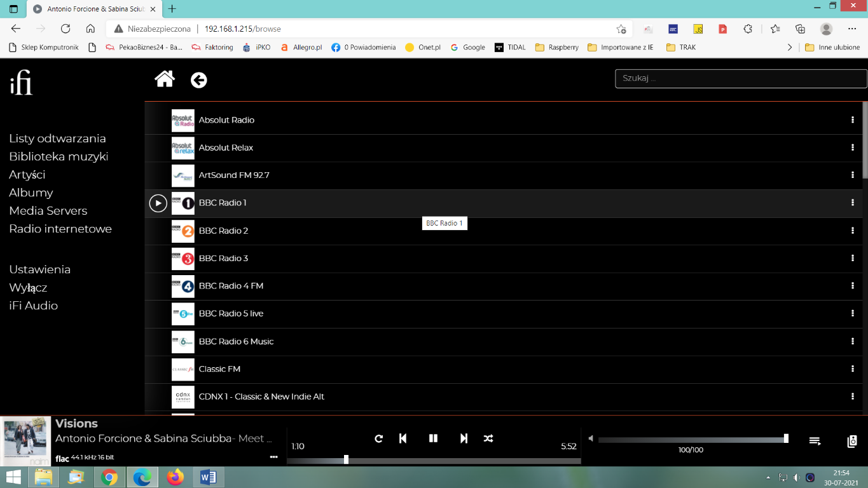Open Windows Start menu
This screenshot has width=868, height=488.
click(x=13, y=477)
